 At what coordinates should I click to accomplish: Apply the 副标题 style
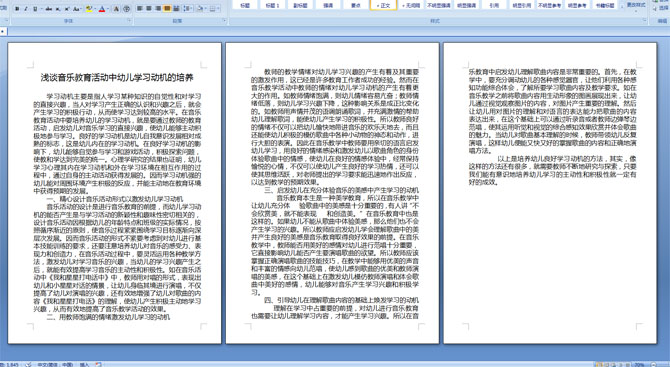[300, 5]
